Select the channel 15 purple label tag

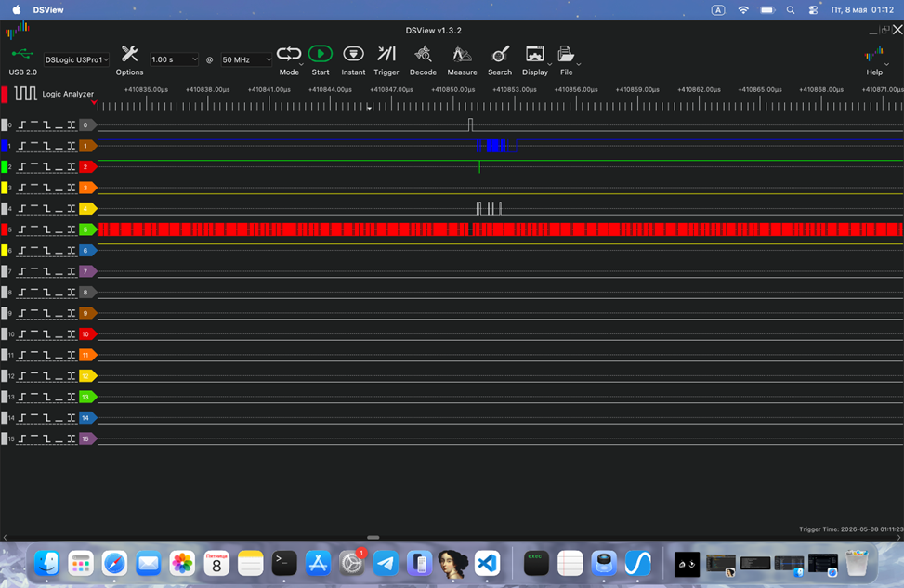[87, 438]
